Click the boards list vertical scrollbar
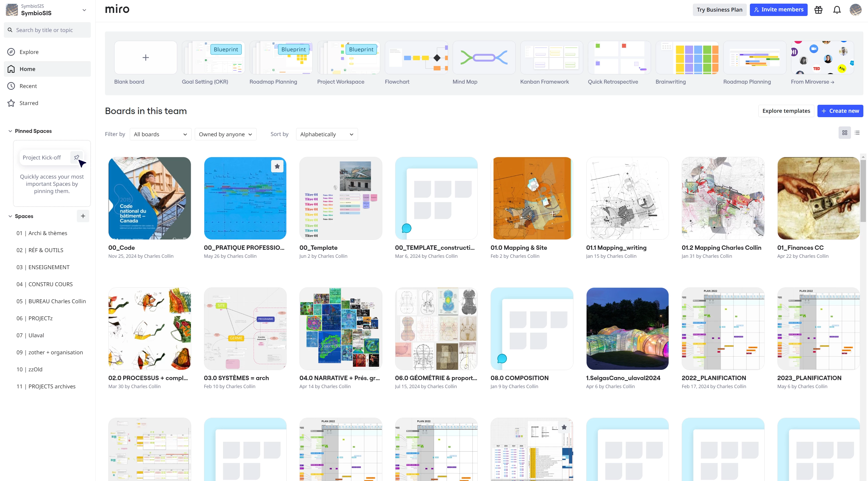 click(x=863, y=190)
